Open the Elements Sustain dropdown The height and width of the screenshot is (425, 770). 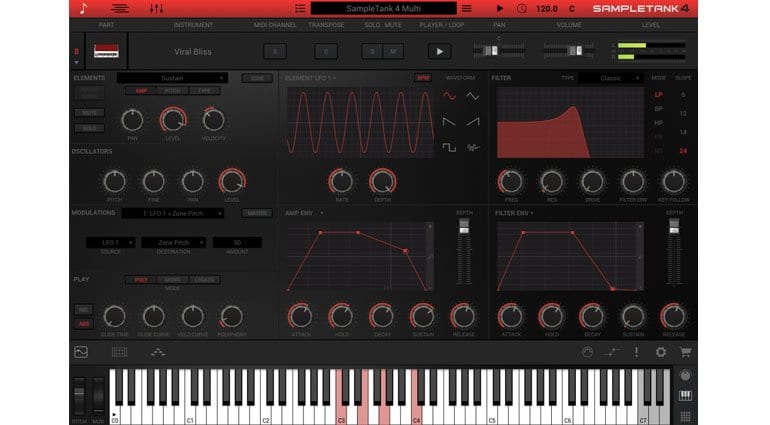pos(172,78)
